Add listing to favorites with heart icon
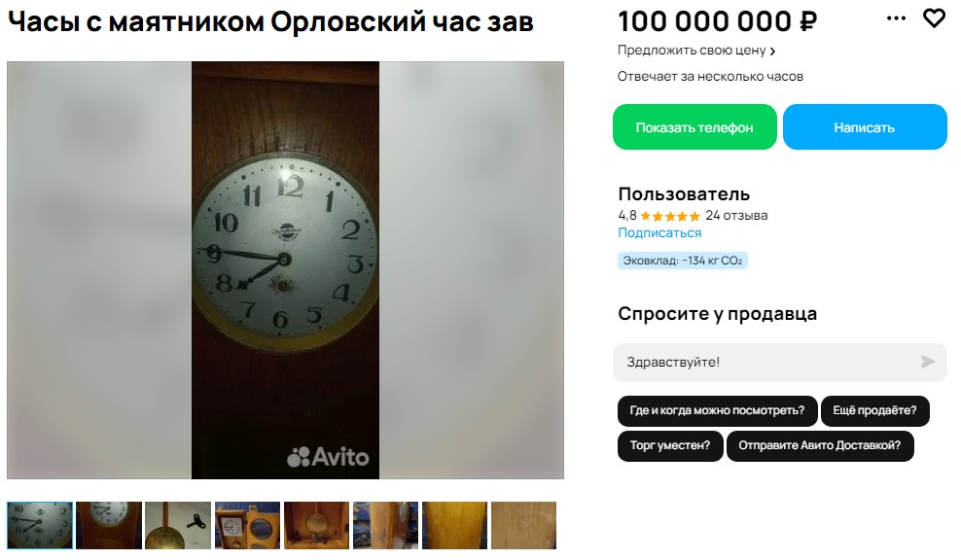Screen dimensions: 961x560 934,18
